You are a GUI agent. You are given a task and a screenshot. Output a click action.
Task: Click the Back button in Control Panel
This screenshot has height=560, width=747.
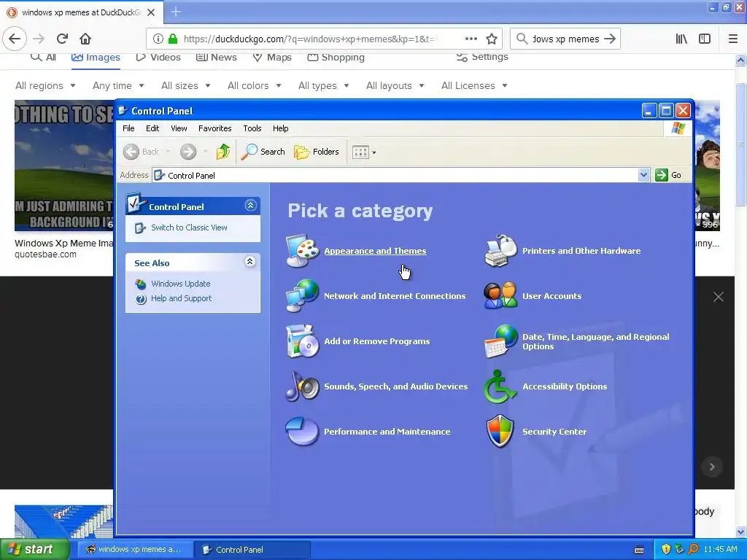[142, 152]
